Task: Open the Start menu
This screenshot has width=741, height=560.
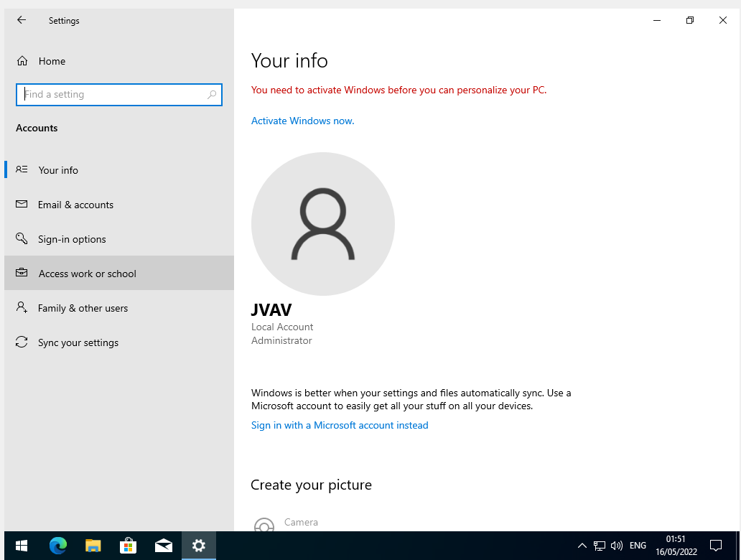Action: click(21, 546)
